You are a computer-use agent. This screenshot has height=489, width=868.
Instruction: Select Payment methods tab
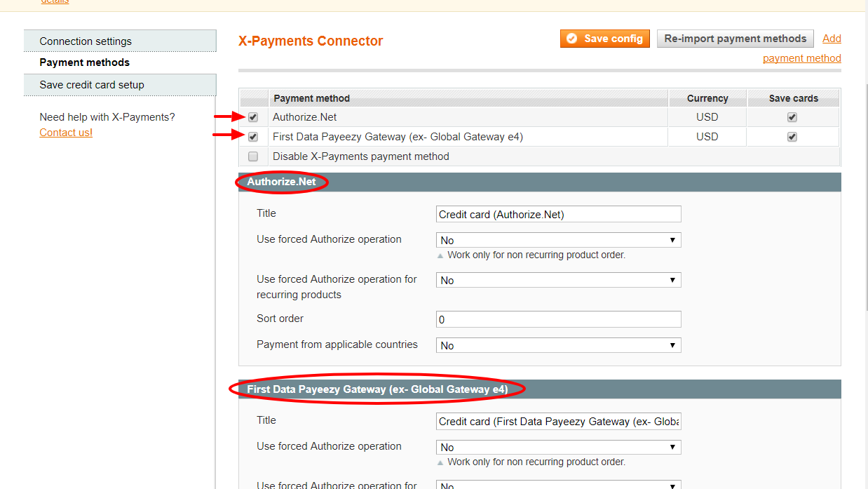coord(120,62)
